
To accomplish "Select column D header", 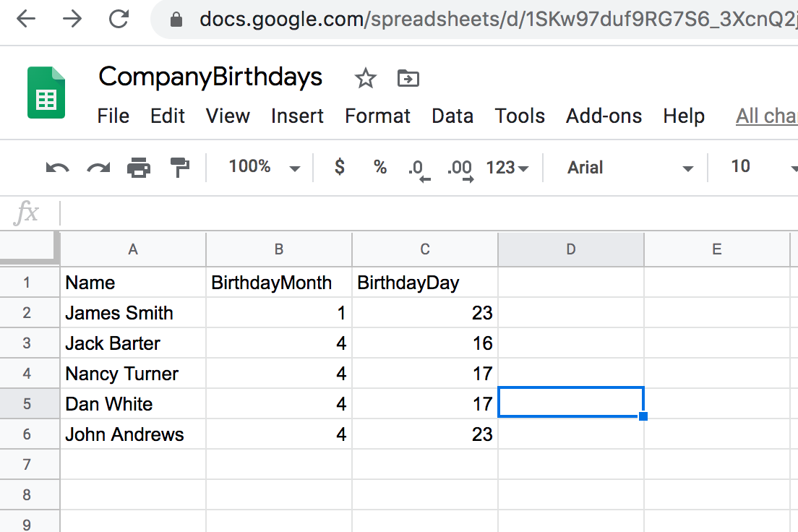I will pyautogui.click(x=571, y=249).
